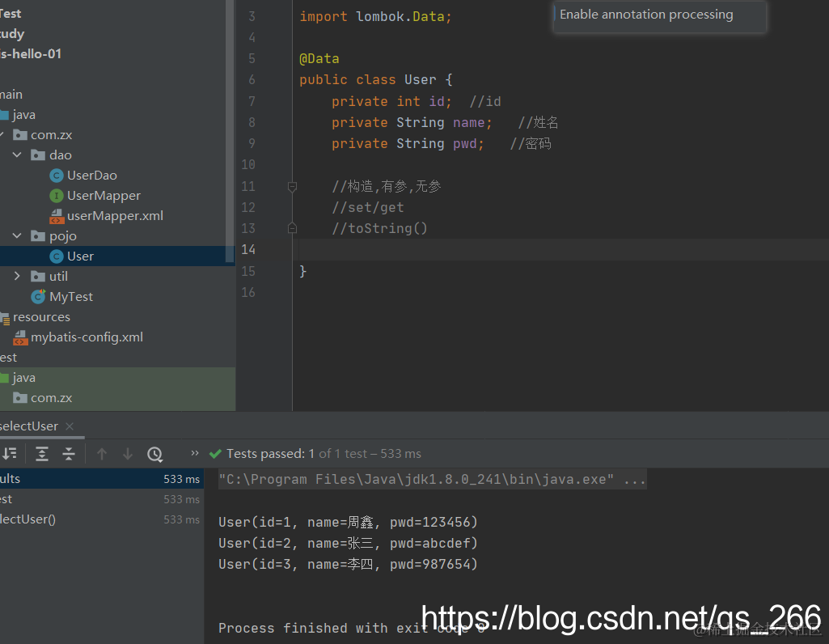Select the com.zx package under main java

(51, 135)
